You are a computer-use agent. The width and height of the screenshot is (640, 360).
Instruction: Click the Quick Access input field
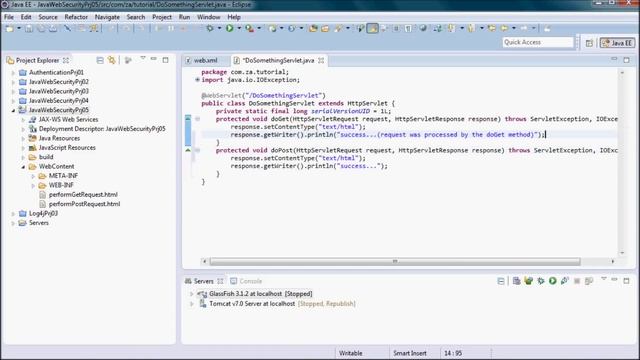pyautogui.click(x=538, y=42)
